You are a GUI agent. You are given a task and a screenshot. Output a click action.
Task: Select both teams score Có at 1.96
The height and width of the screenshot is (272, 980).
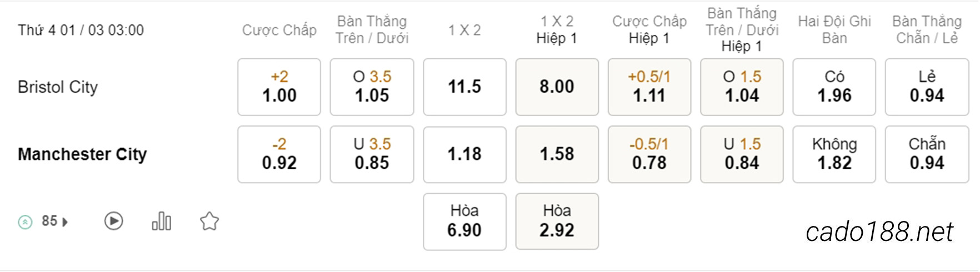coord(834,87)
